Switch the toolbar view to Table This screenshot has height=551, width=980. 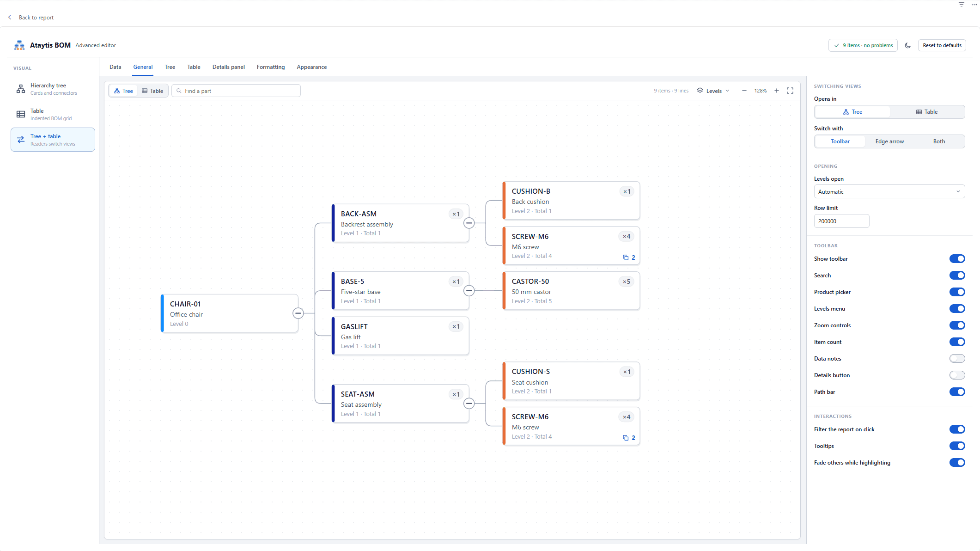coord(152,91)
